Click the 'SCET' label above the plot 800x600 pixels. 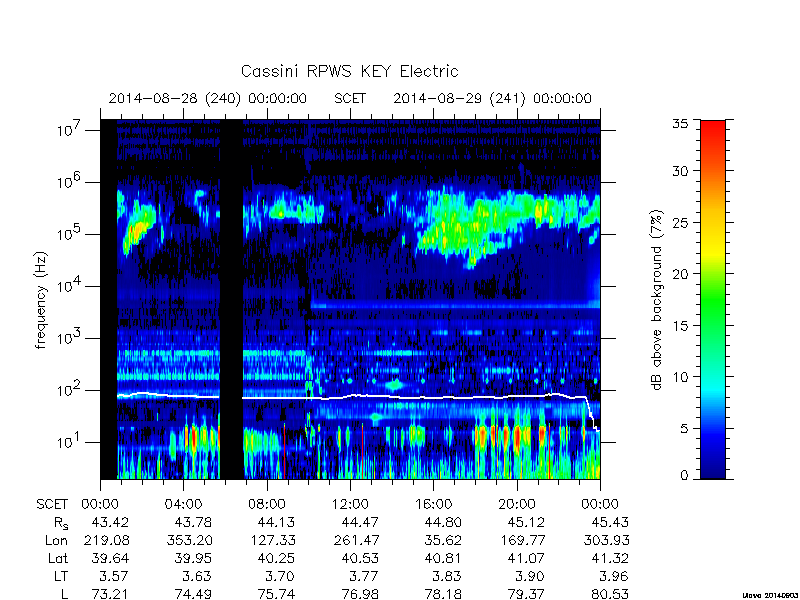point(350,98)
